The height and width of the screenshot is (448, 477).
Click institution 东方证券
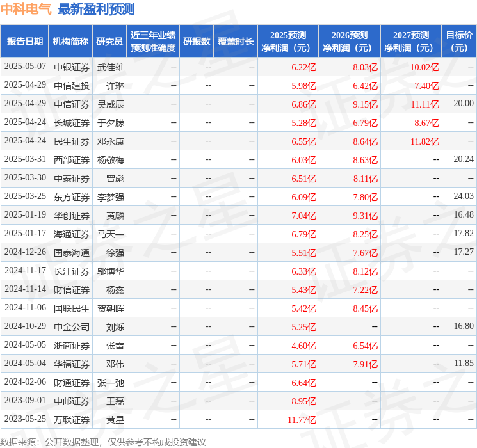(72, 197)
